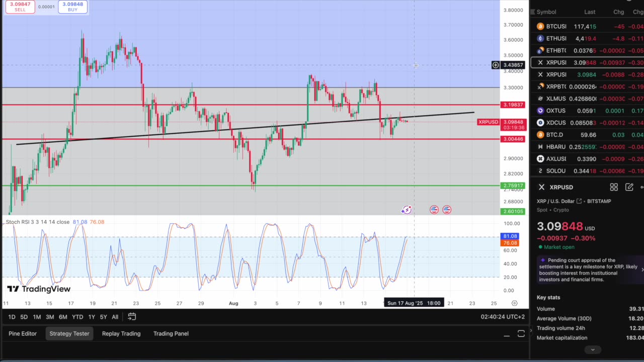This screenshot has width=644, height=362.
Task: Click the blue 81.08 Stoch RSI value label
Action: (510, 236)
